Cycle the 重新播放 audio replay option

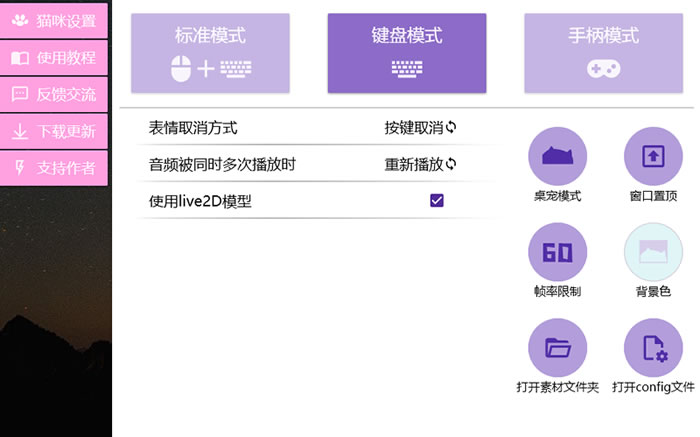pyautogui.click(x=421, y=164)
